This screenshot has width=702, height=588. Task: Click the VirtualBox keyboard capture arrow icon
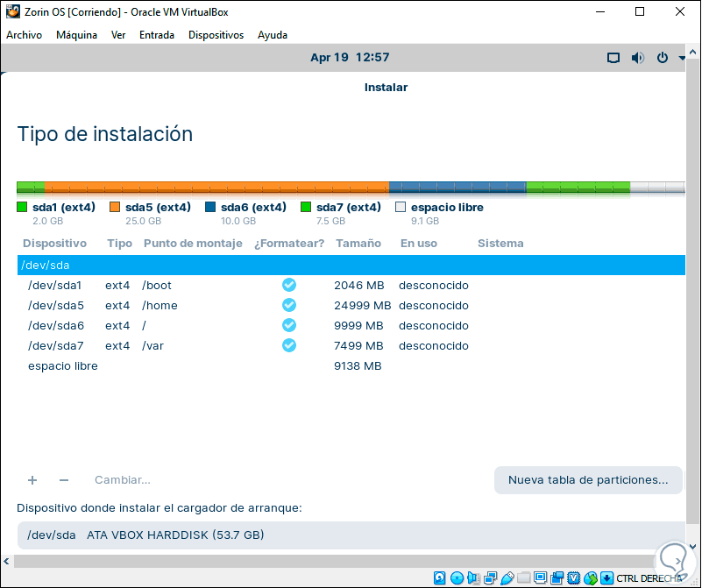coord(606,577)
